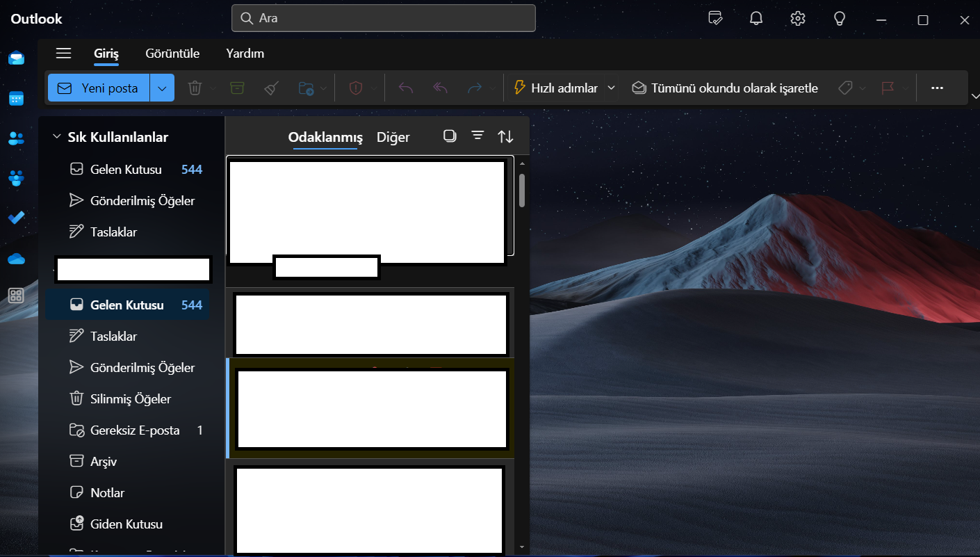Open the Calendar app in left rail
The height and width of the screenshot is (557, 980).
pos(16,98)
